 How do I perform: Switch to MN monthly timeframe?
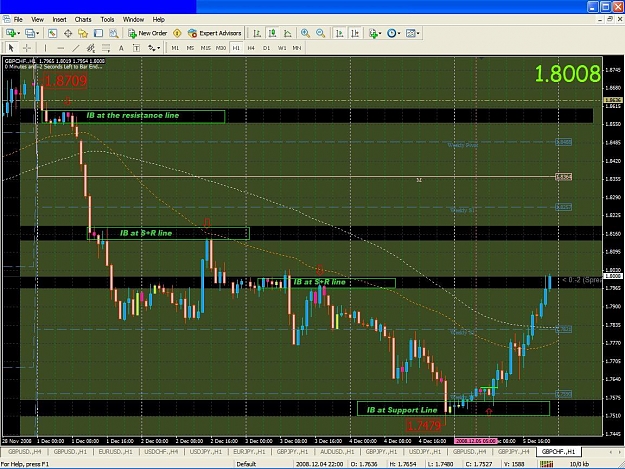[297, 48]
